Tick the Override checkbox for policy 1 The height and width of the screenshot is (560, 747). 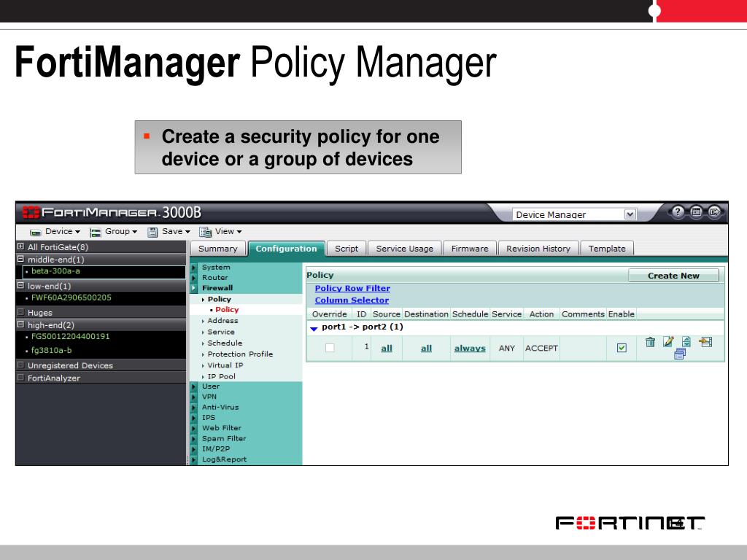[330, 348]
